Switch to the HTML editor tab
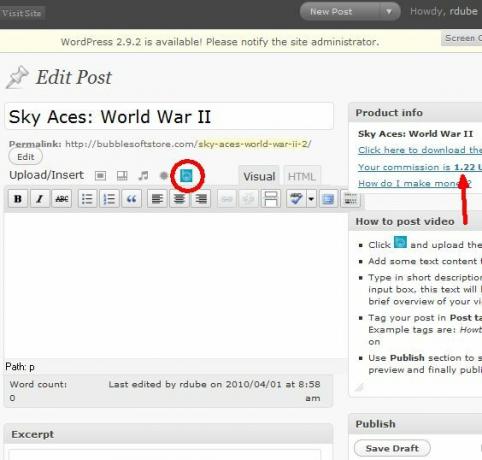Viewport: 482px width, 460px height. click(x=302, y=176)
